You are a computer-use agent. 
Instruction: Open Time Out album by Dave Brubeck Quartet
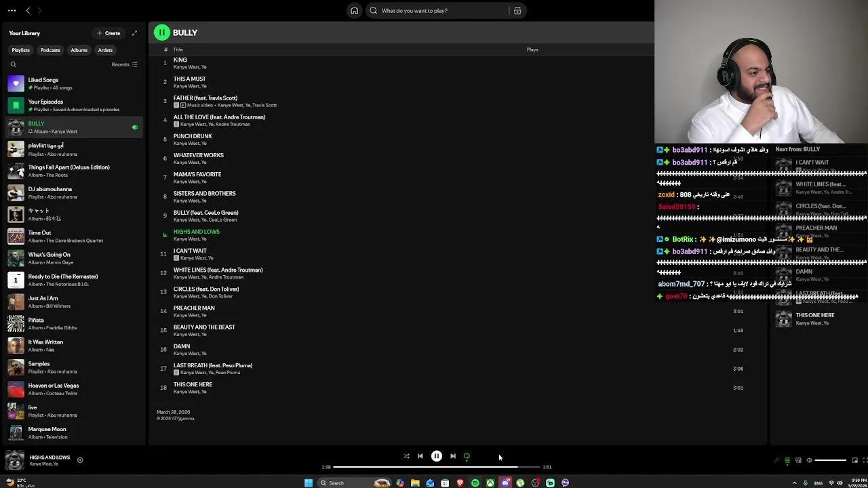pyautogui.click(x=74, y=236)
